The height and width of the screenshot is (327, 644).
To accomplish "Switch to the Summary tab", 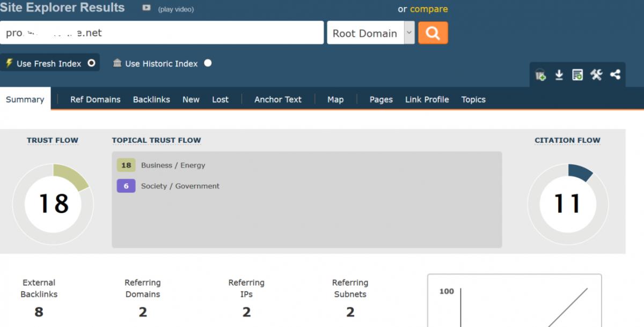I will [25, 99].
